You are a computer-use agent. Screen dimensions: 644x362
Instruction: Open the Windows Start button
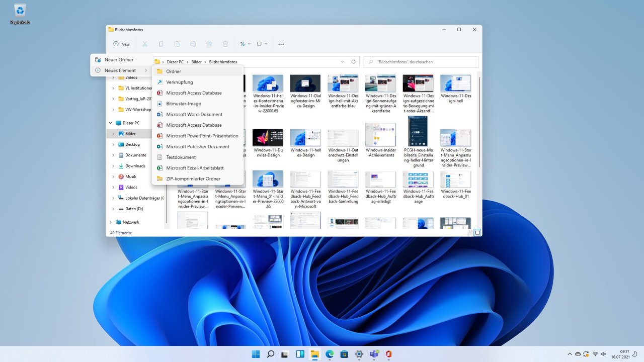256,354
